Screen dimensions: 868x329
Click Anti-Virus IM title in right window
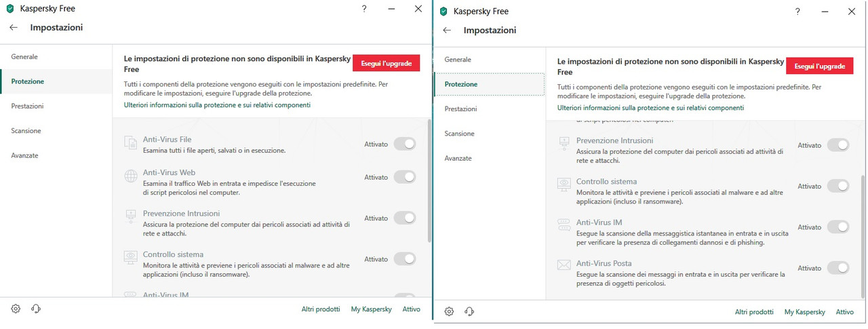(x=599, y=222)
